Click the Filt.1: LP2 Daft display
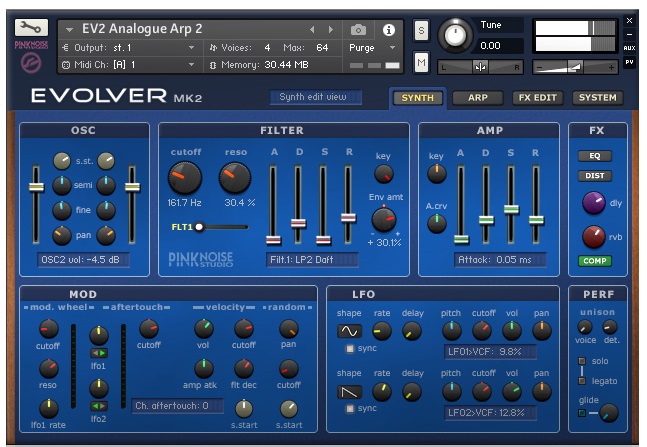This screenshot has height=447, width=647. click(312, 260)
